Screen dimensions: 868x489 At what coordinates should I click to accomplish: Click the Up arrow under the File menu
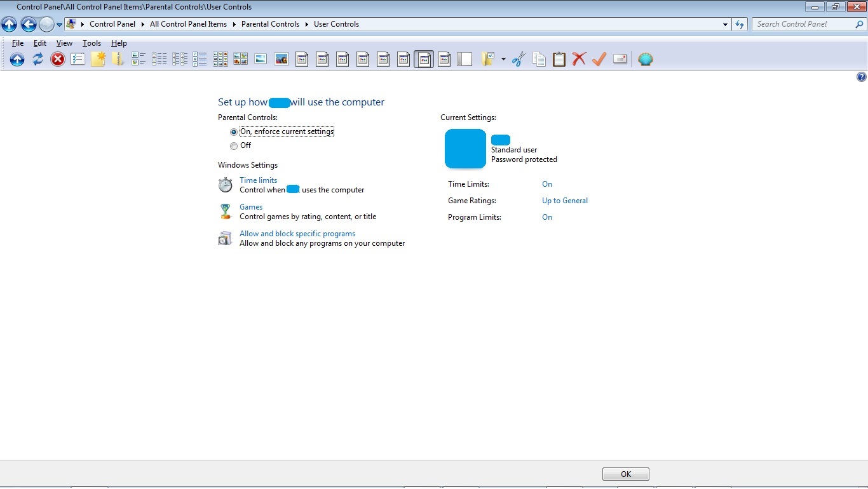17,59
